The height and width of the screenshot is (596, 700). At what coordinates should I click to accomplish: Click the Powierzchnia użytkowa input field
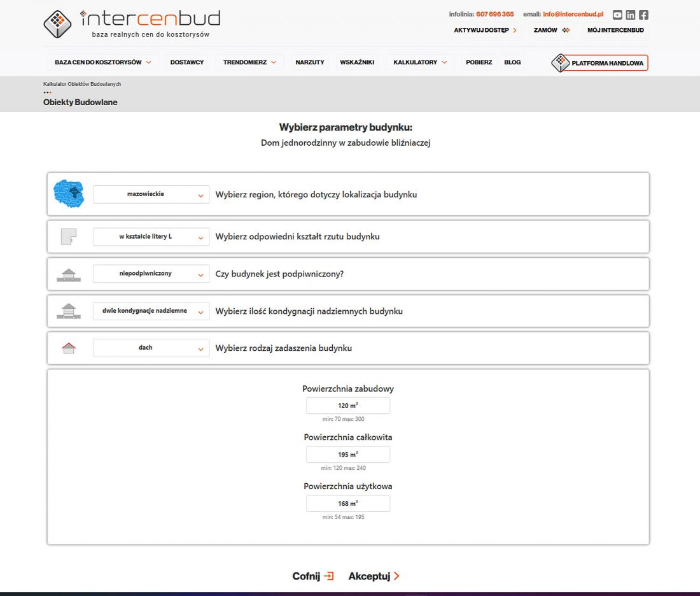[347, 504]
